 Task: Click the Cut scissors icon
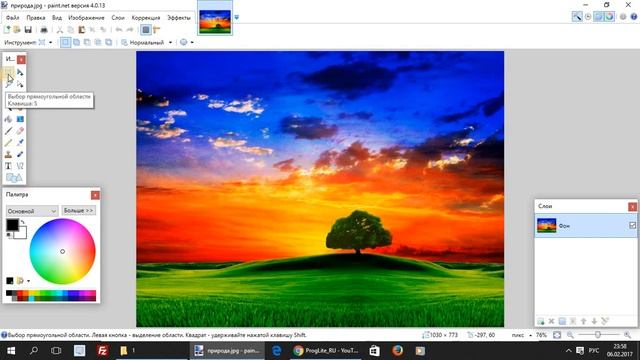pos(60,29)
